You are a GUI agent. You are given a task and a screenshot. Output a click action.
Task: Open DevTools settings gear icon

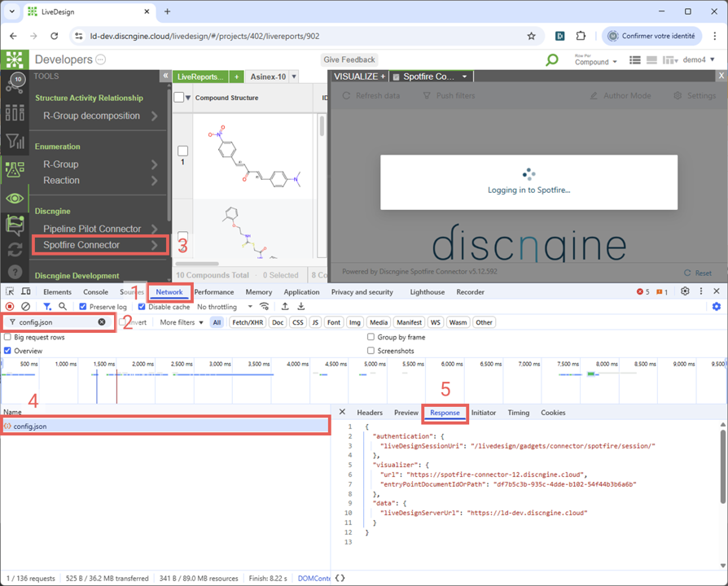pyautogui.click(x=685, y=291)
